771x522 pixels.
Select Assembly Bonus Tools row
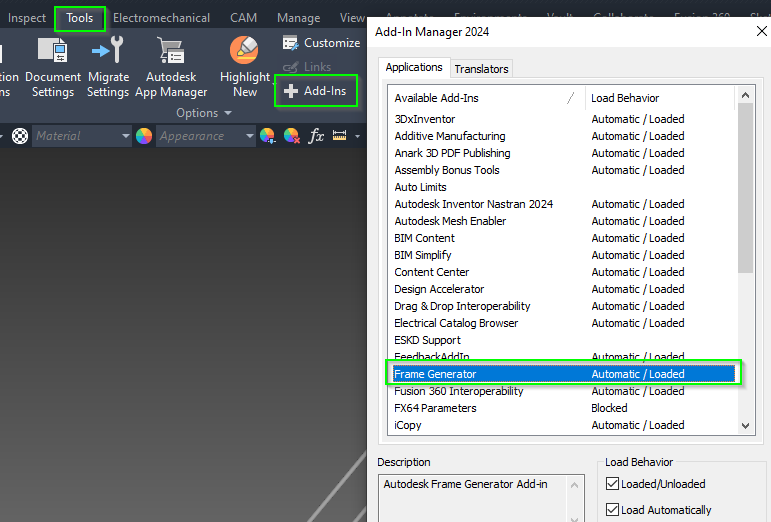(x=563, y=170)
